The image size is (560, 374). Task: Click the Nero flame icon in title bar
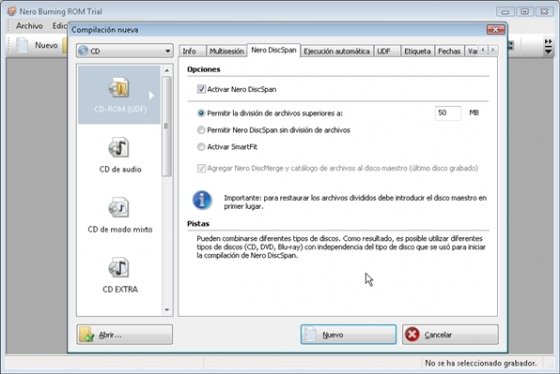(12, 11)
